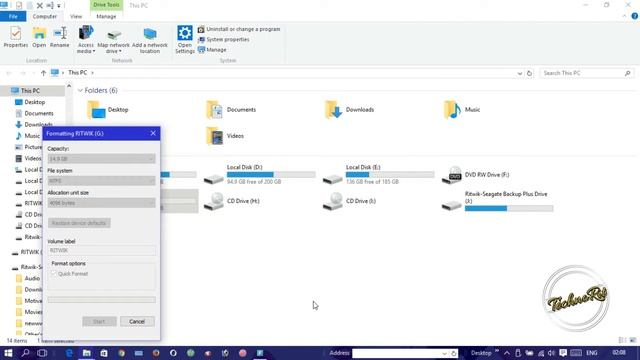The width and height of the screenshot is (640, 360).
Task: Click the Up one level arrow
Action: pos(43,73)
